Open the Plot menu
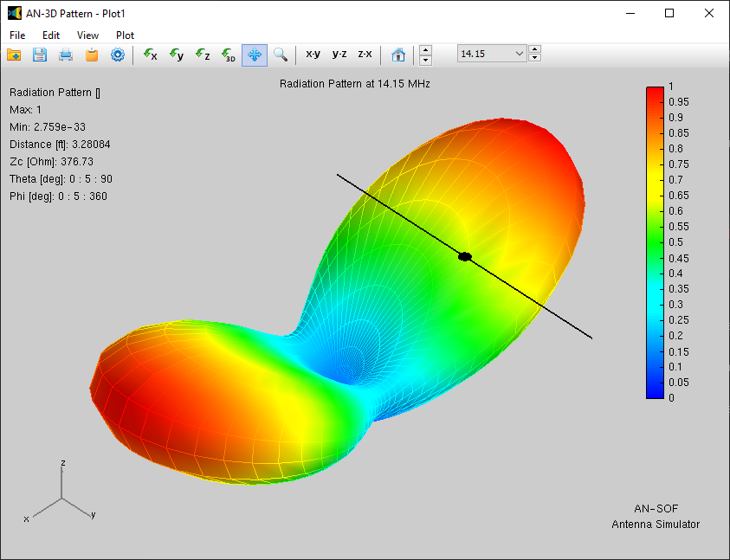This screenshot has height=560, width=730. tap(125, 35)
